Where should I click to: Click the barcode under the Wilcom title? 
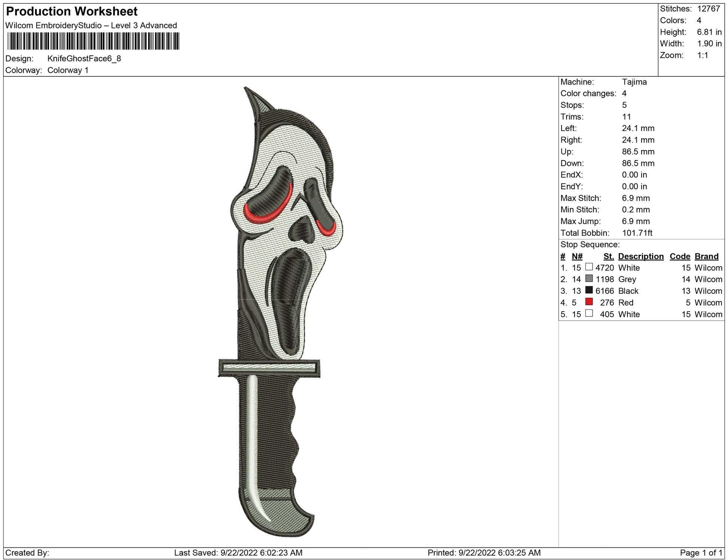(93, 41)
